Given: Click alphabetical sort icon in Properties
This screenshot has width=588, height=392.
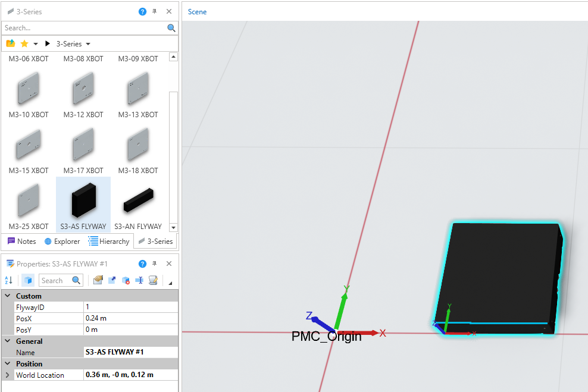Looking at the screenshot, I should [9, 280].
